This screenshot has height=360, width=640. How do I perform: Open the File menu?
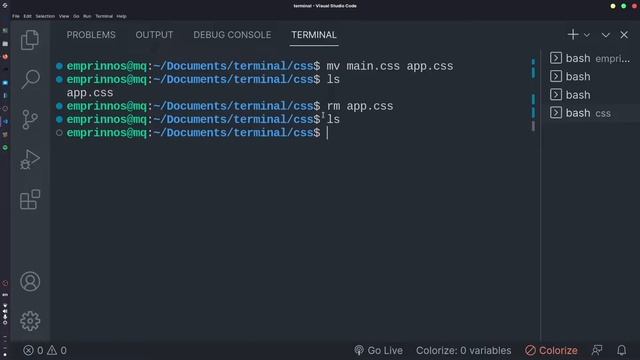tap(16, 16)
